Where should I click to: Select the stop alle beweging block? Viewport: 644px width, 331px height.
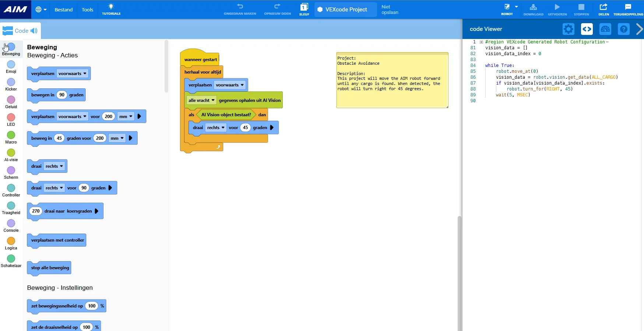tap(49, 268)
